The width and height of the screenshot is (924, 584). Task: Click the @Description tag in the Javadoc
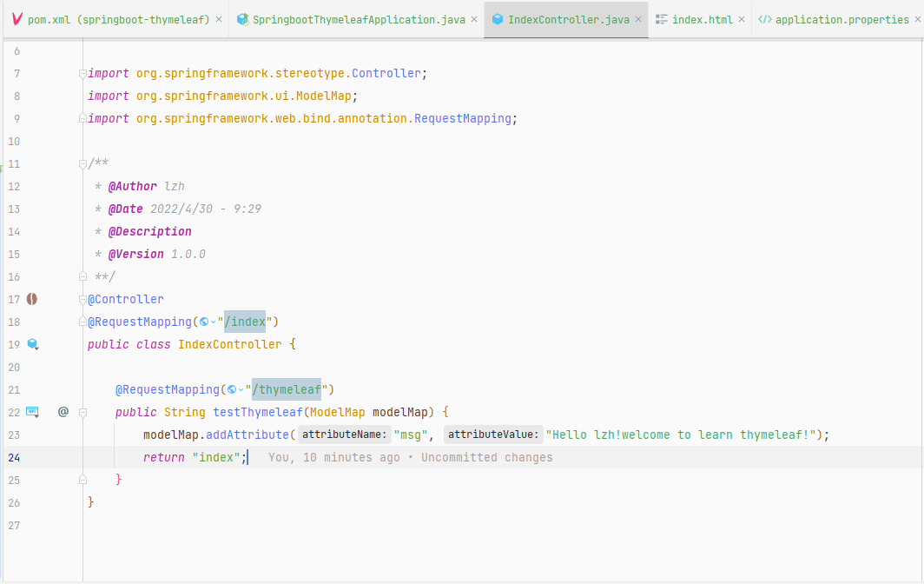click(149, 231)
